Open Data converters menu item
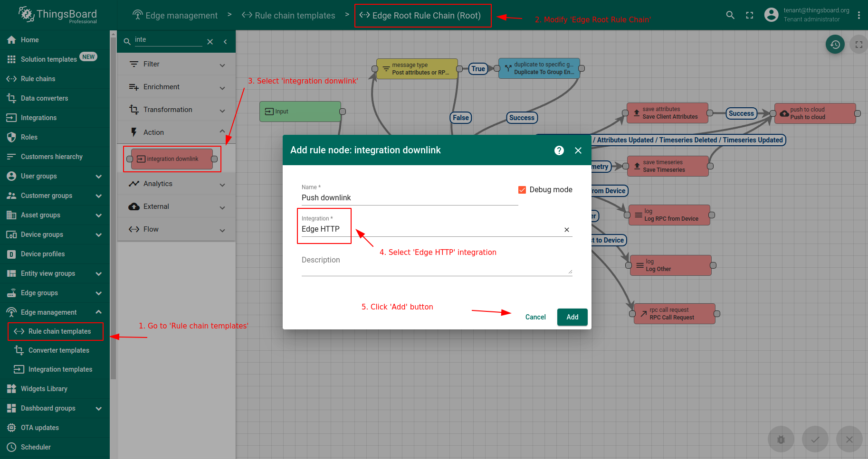868x459 pixels. point(55,98)
